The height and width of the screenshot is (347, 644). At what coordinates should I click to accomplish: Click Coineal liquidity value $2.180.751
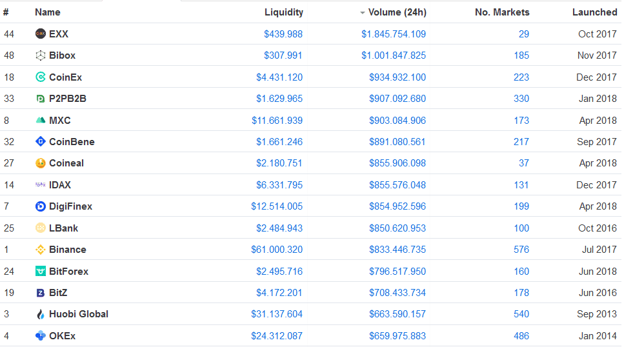279,163
